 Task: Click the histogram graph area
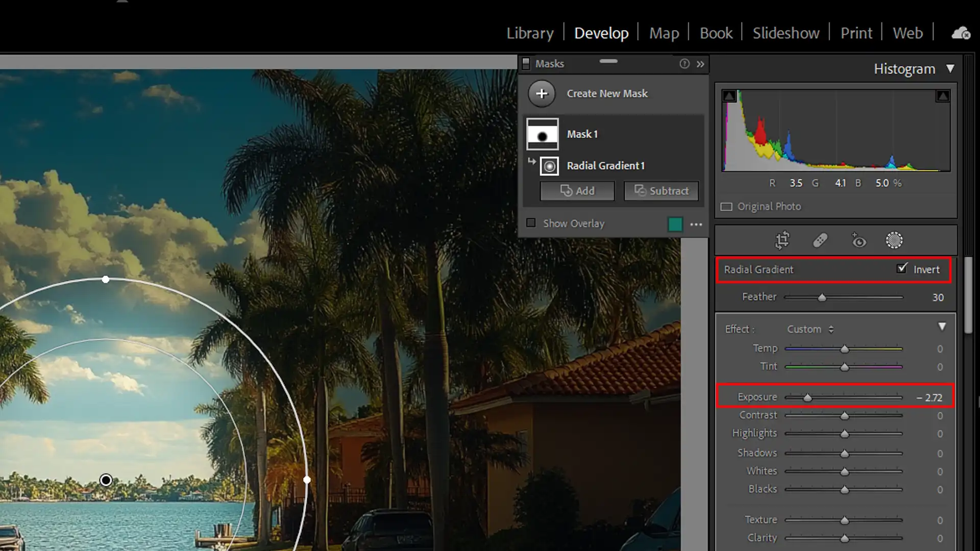pyautogui.click(x=836, y=131)
